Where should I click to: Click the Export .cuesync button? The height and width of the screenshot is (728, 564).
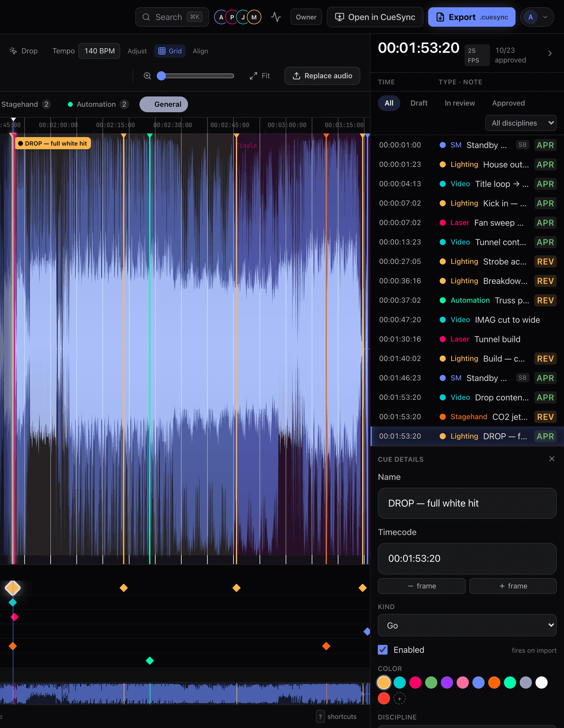[x=472, y=17]
